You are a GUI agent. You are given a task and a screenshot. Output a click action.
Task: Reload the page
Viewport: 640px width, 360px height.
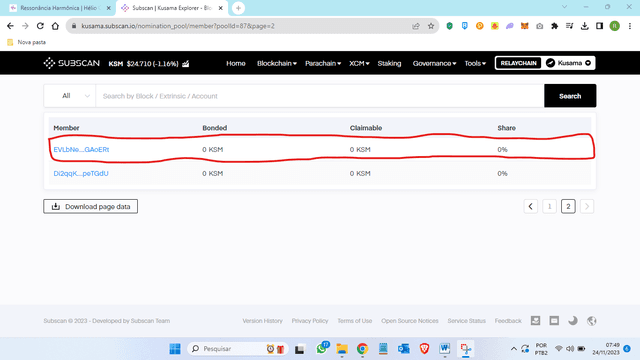(x=40, y=26)
